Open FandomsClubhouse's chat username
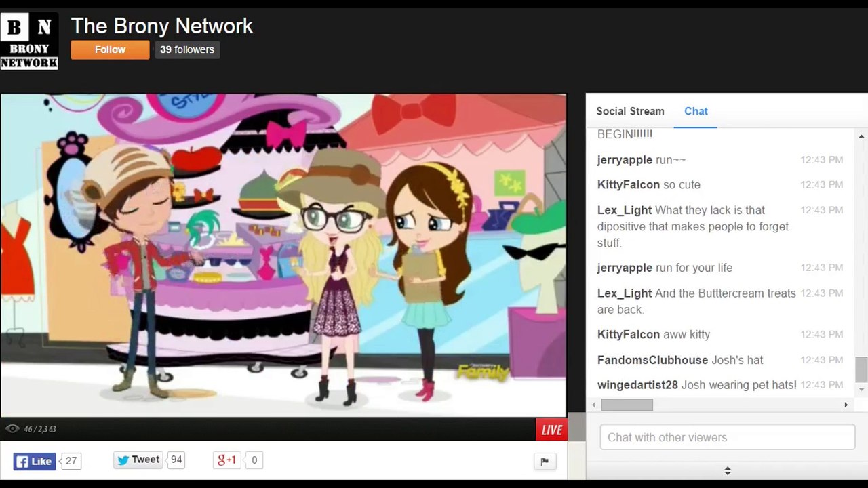 (652, 360)
